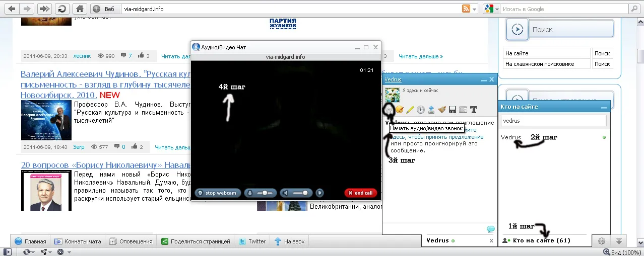The image size is (644, 256).
Task: Select user Vedrus in the online list
Action: (x=511, y=137)
